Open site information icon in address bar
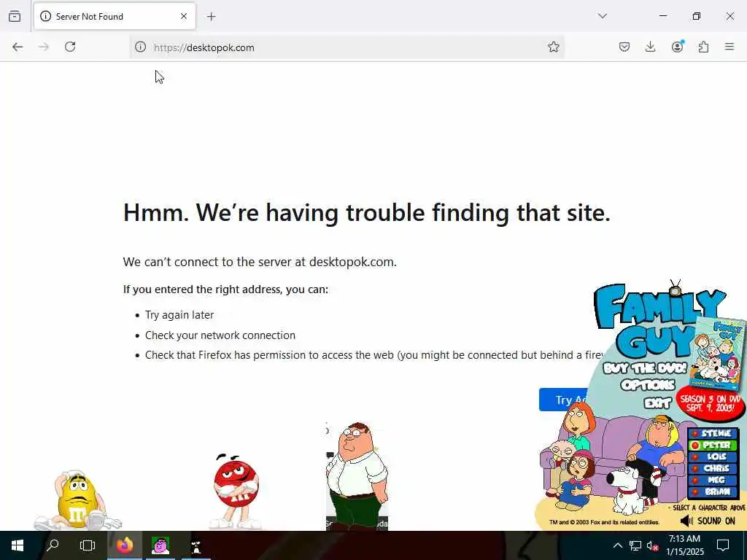This screenshot has height=560, width=747. point(140,47)
